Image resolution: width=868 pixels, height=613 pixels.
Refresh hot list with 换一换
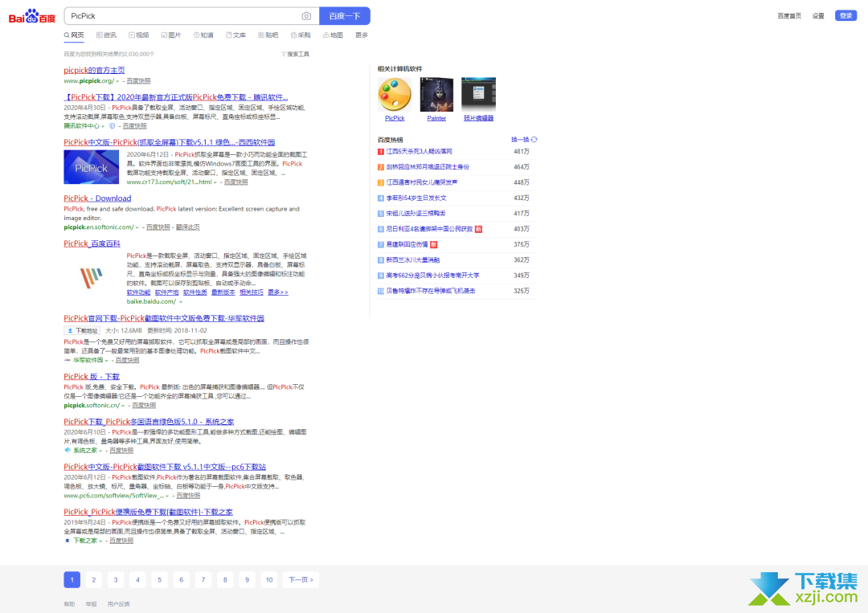(x=524, y=140)
